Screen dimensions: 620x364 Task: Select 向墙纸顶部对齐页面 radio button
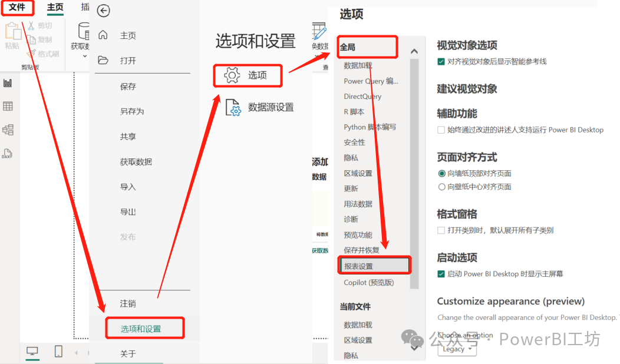click(441, 174)
